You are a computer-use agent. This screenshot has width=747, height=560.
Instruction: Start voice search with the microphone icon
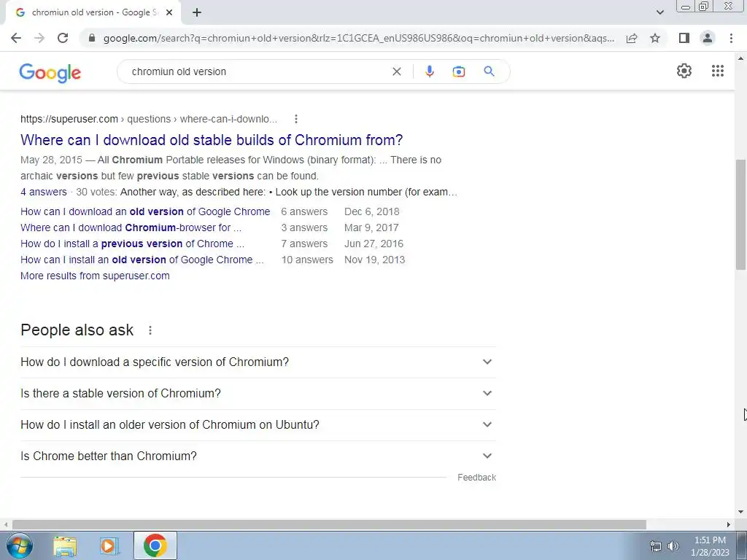[x=429, y=71]
